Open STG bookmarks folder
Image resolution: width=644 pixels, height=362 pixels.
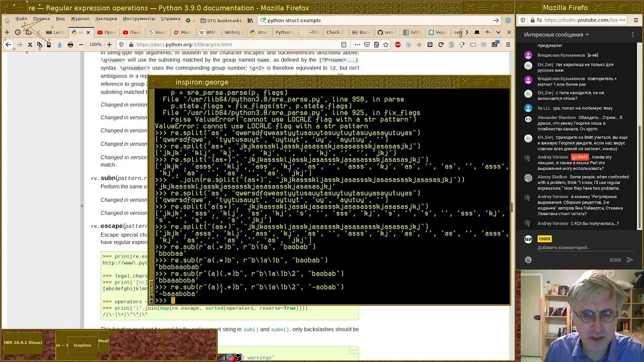click(220, 20)
